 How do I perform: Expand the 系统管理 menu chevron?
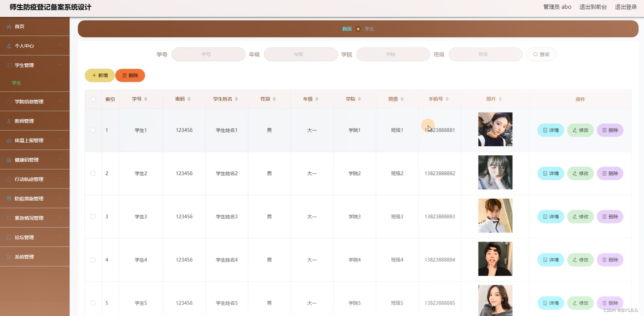(x=61, y=256)
